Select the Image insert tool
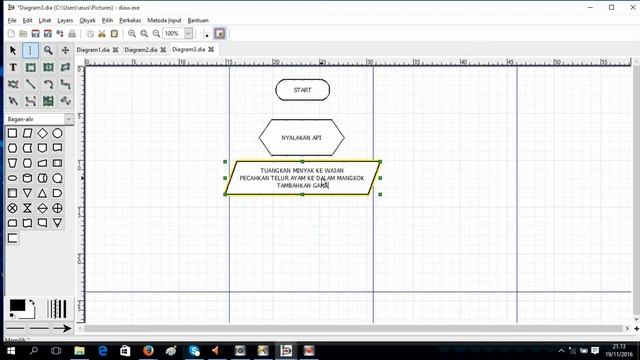This screenshot has height=360, width=640. click(x=48, y=101)
